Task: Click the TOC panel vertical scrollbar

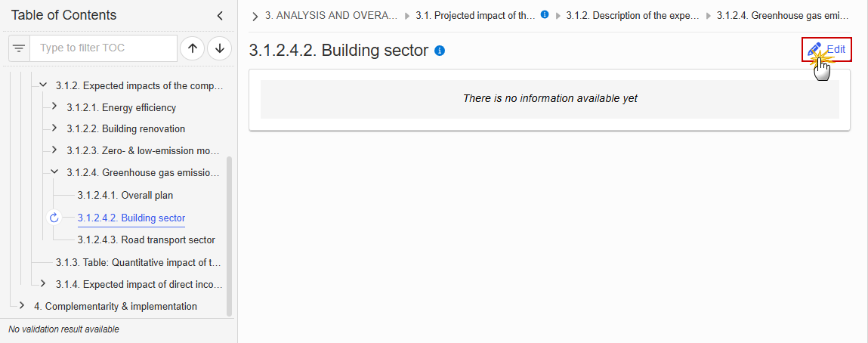Action: tap(229, 236)
